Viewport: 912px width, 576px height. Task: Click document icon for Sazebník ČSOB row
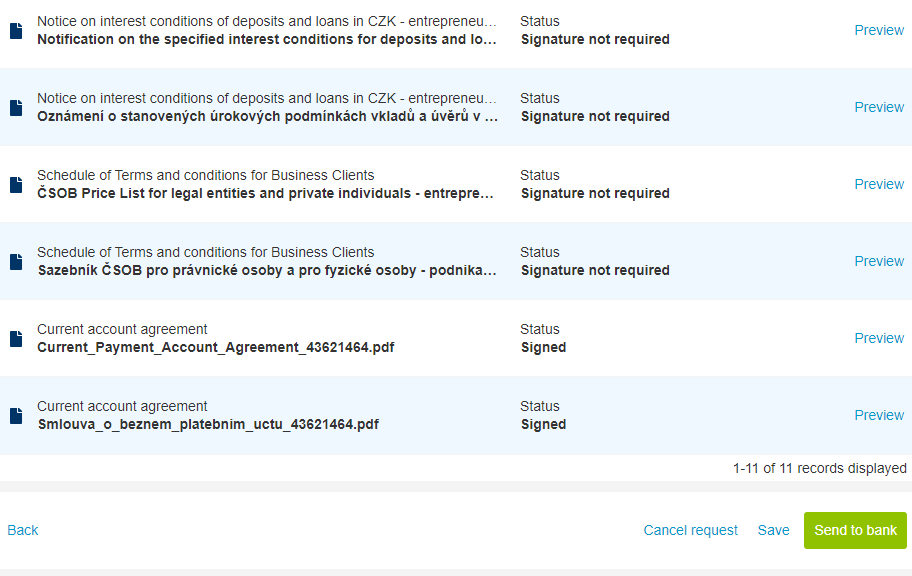(x=16, y=262)
